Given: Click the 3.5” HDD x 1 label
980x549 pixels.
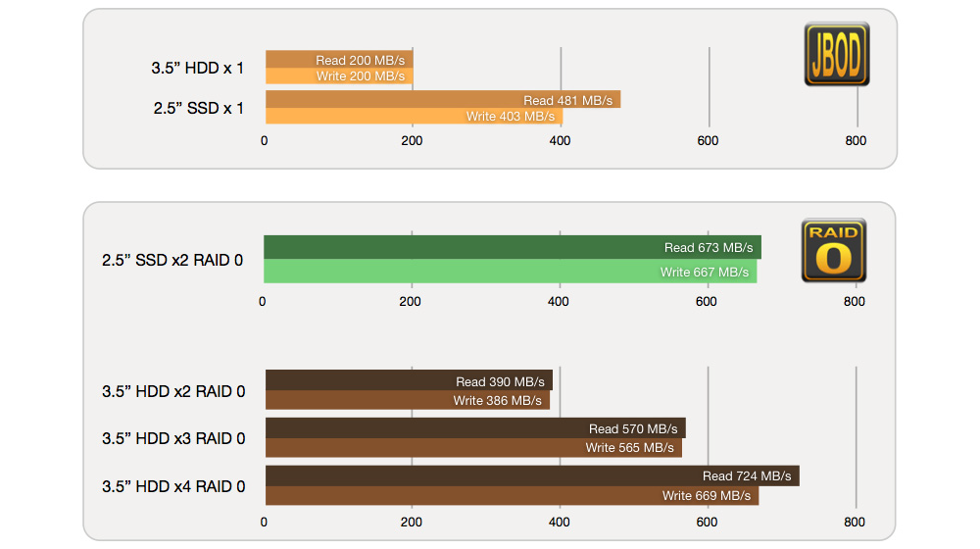Looking at the screenshot, I should pos(198,69).
